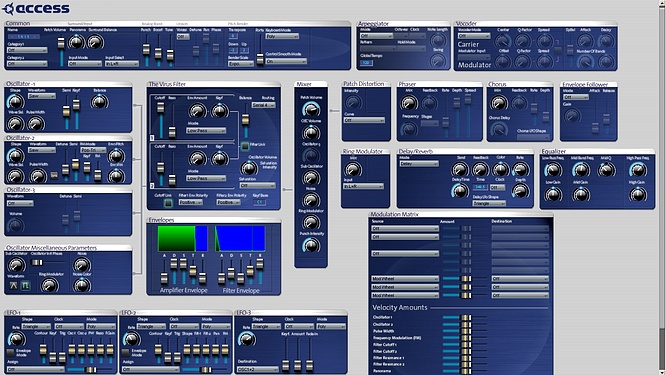Open the Ring Modulator Input dropdown
This screenshot has height=375, width=666.
363,186
